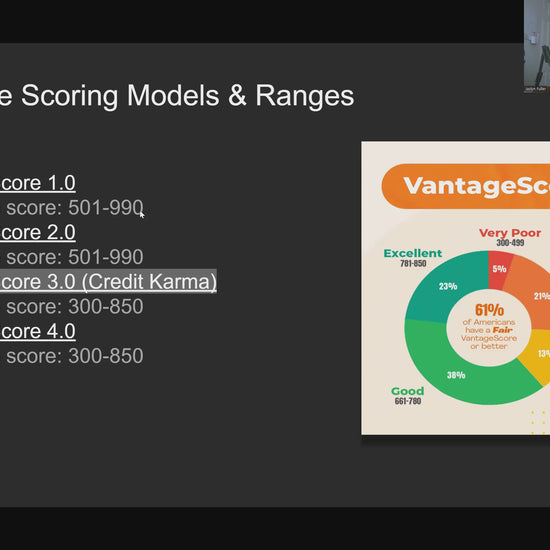Click the "Scoring Models & Ranges" slide title
This screenshot has height=550, width=550.
(188, 95)
